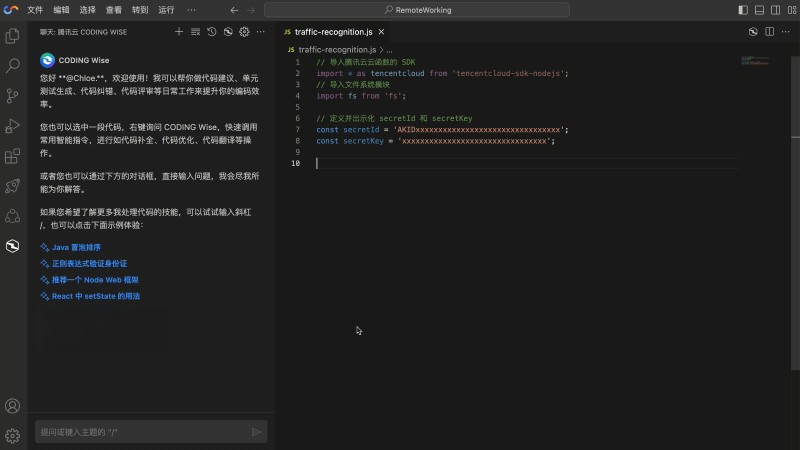Toggle secondary side bar visibility
Screen dimensions: 800x450
[x=776, y=10]
